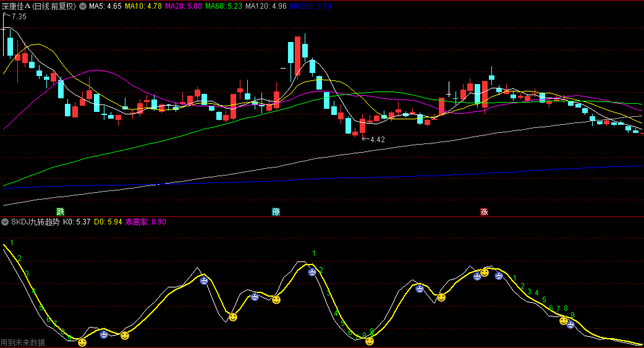Image resolution: width=644 pixels, height=348 pixels.
Task: Click the sad face beneath the middle green 1
Action: pyautogui.click(x=312, y=271)
